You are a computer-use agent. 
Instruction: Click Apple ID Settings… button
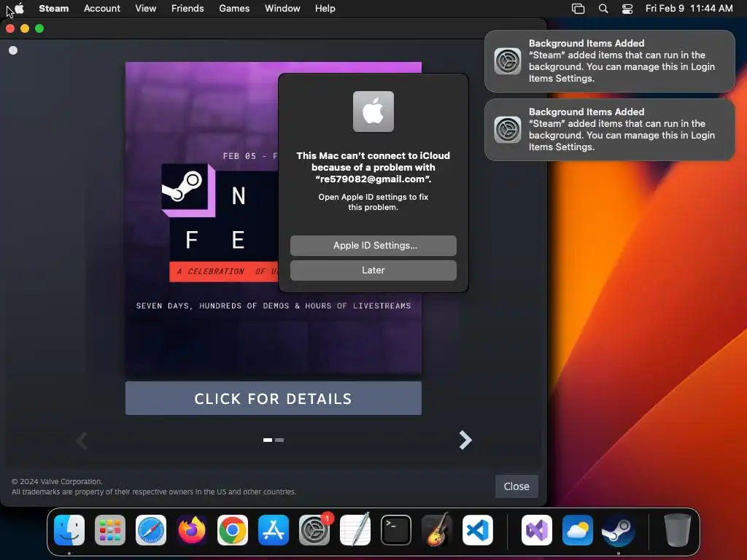click(x=373, y=245)
